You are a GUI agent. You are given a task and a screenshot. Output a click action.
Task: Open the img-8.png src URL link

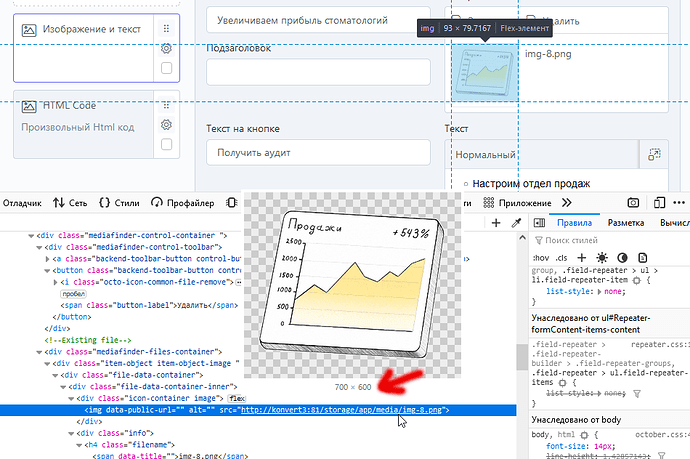pos(341,410)
